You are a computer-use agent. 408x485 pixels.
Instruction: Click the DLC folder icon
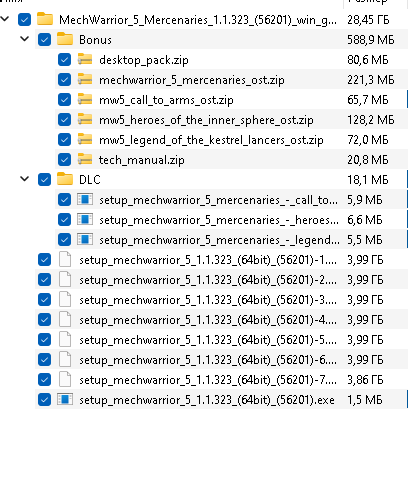point(65,179)
